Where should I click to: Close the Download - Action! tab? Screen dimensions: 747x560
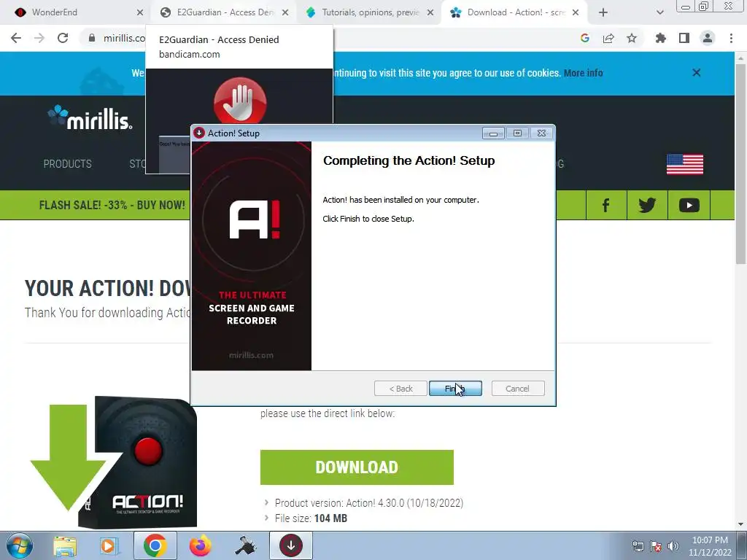(576, 12)
